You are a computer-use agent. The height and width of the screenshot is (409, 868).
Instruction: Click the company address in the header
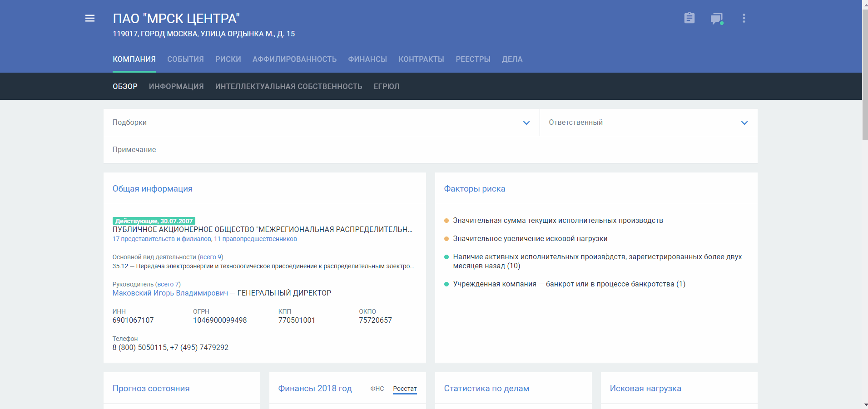(x=204, y=34)
